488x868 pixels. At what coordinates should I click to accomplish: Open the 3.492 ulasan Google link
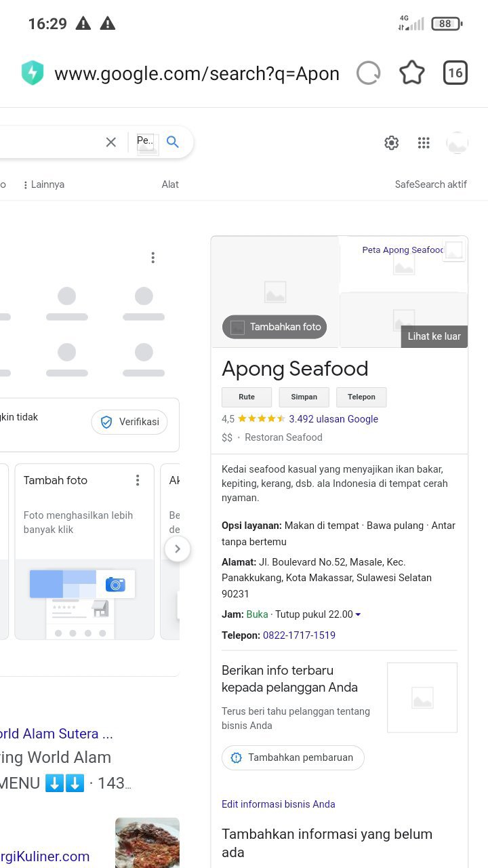tap(333, 419)
